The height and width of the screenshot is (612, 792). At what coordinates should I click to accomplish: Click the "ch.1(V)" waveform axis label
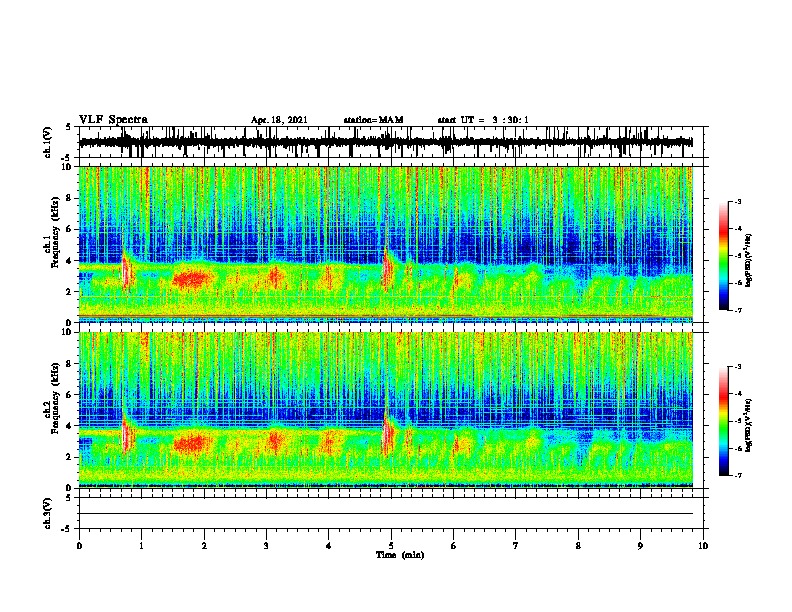pos(47,142)
